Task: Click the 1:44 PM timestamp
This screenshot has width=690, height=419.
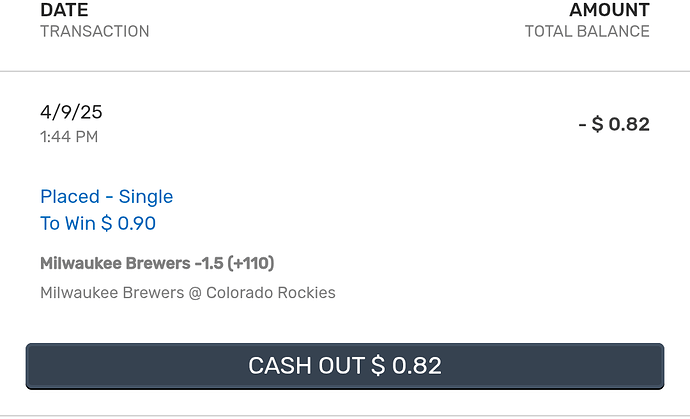Action: 69,137
